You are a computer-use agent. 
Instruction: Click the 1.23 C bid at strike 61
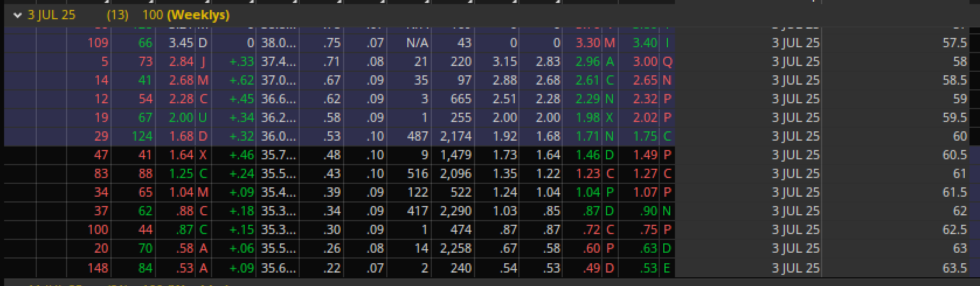tap(590, 173)
